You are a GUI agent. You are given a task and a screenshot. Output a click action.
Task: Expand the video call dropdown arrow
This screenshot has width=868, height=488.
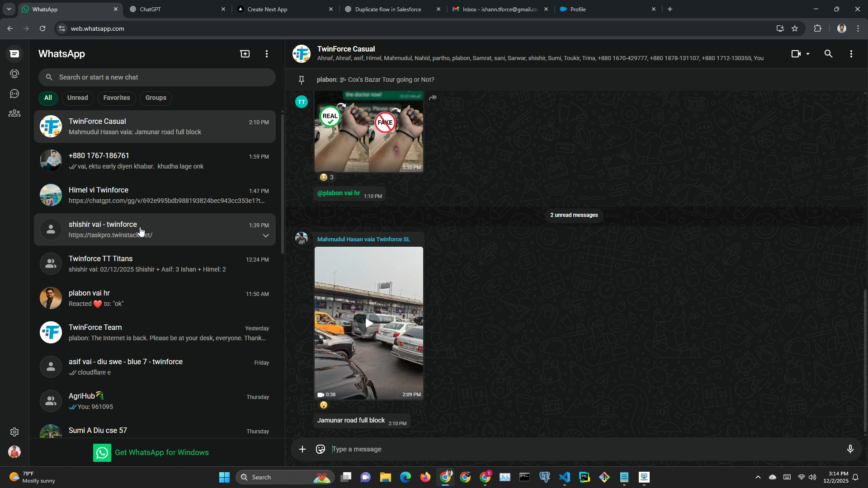[x=808, y=54]
